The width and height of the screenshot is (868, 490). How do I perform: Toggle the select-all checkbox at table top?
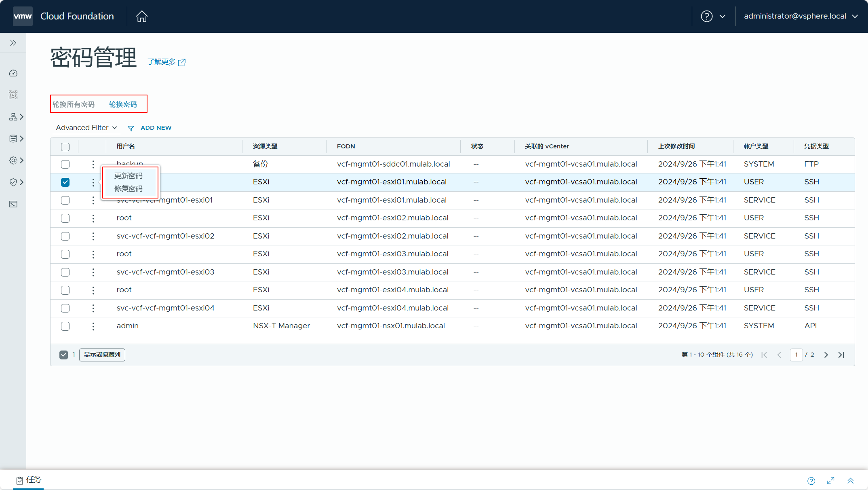(x=65, y=146)
